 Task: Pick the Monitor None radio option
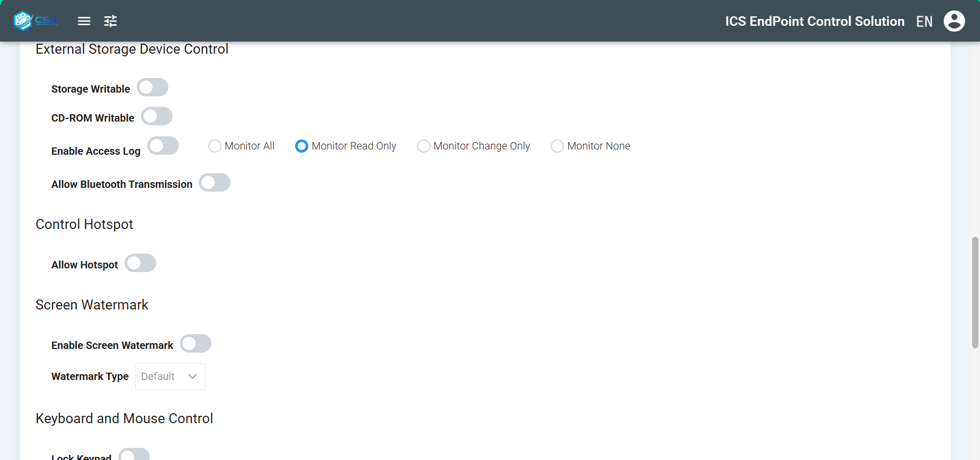(557, 146)
